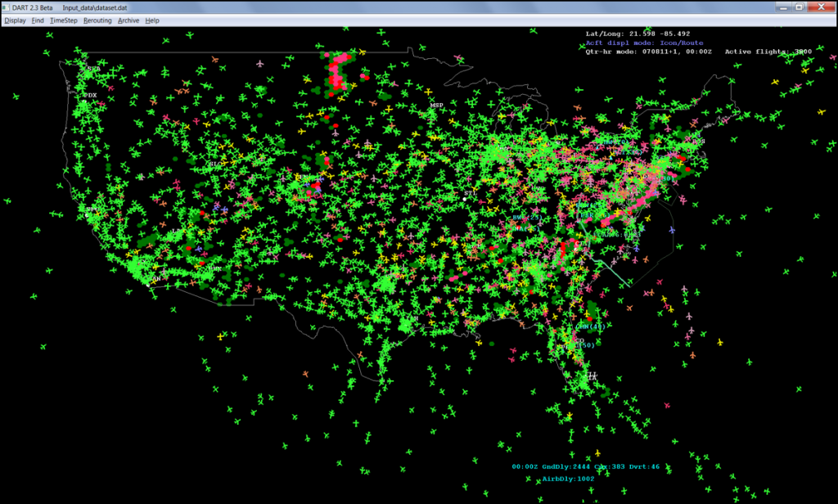Select the MSP airport label
838x504 pixels.
tap(437, 106)
